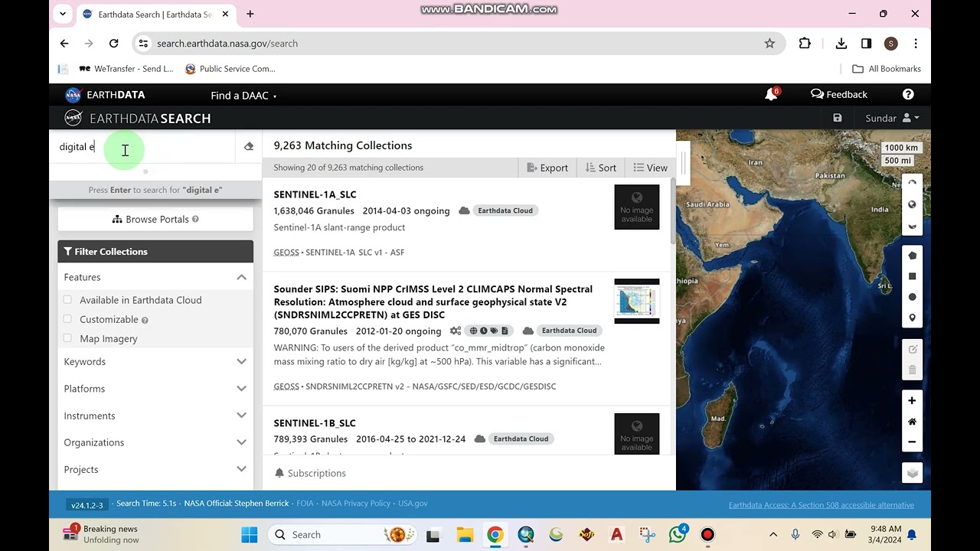Image resolution: width=980 pixels, height=551 pixels.
Task: Select the circle spatial search tool
Action: [x=912, y=297]
